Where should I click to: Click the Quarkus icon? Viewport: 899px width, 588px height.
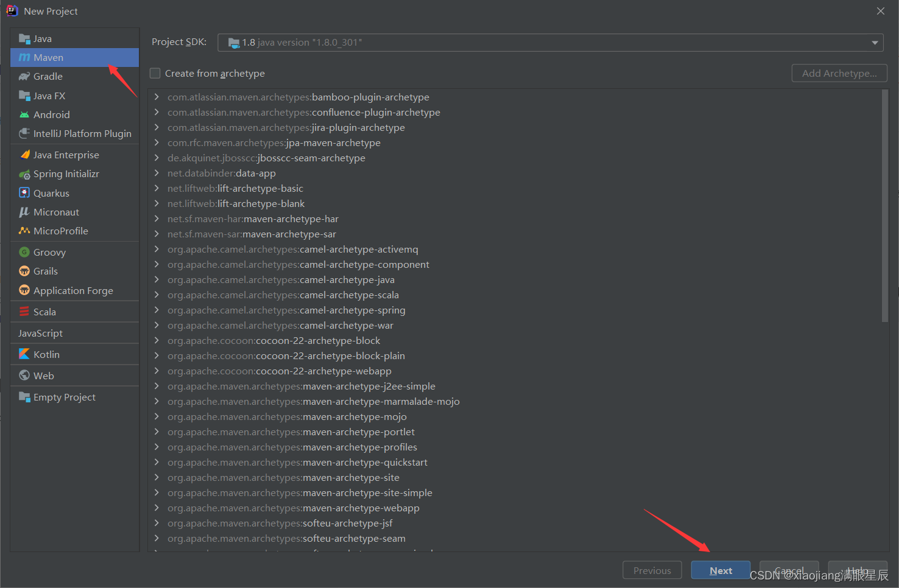[24, 193]
